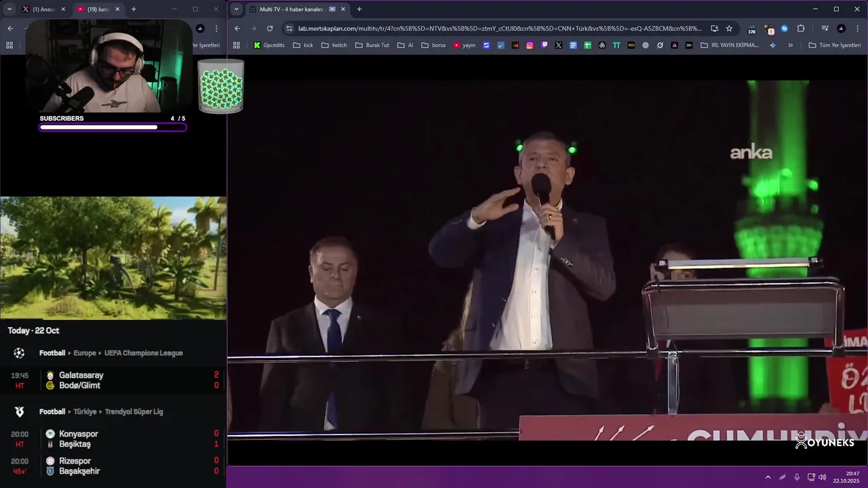Expand tab search in right browser window
The width and height of the screenshot is (868, 488).
click(x=236, y=9)
